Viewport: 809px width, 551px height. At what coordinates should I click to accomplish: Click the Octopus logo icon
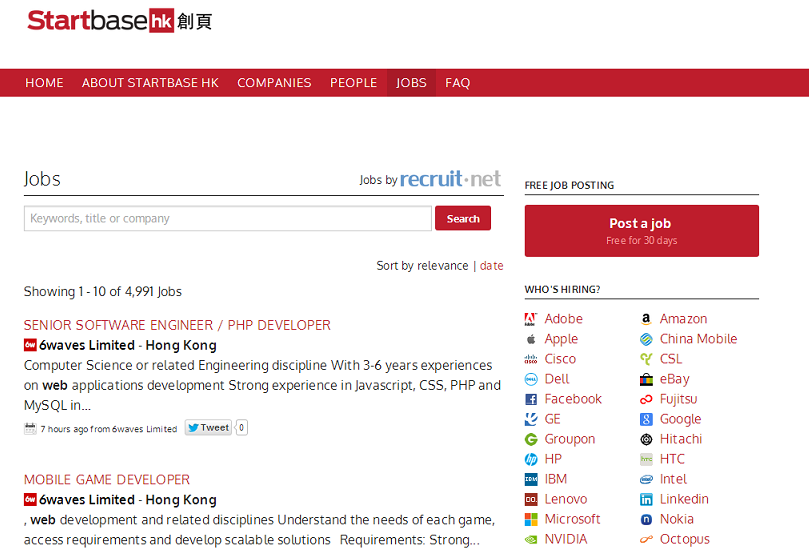pyautogui.click(x=646, y=540)
